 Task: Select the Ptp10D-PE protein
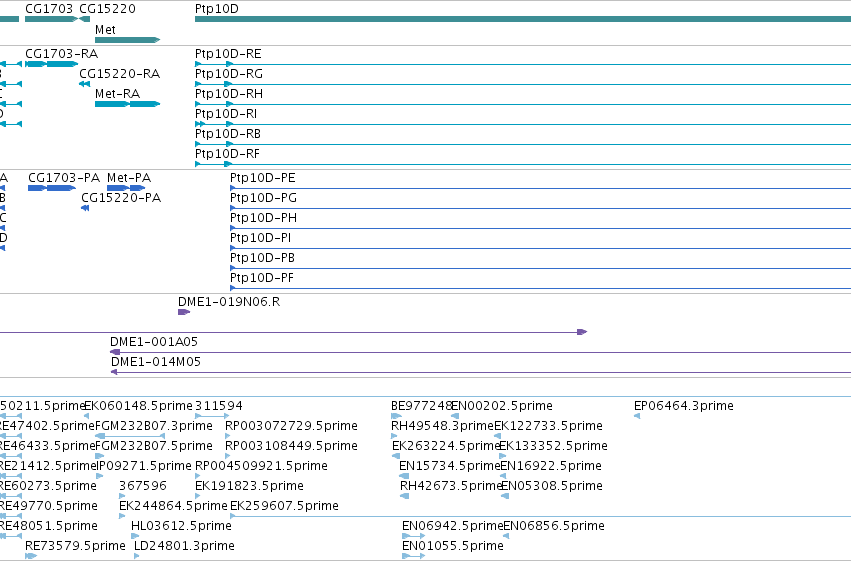541,188
